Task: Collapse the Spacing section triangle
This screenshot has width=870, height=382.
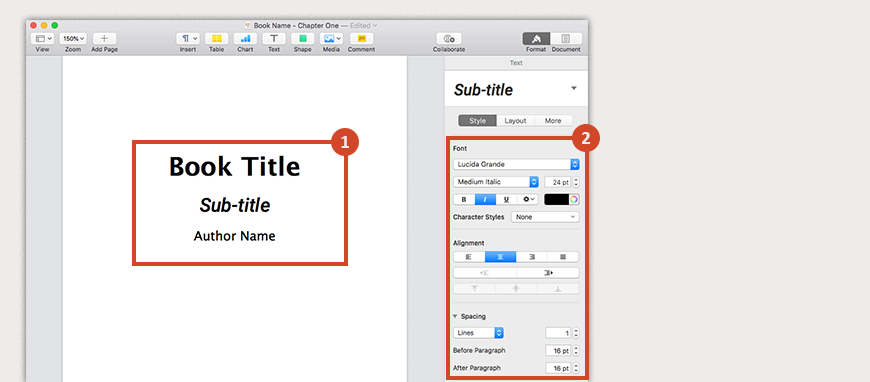Action: pyautogui.click(x=455, y=316)
